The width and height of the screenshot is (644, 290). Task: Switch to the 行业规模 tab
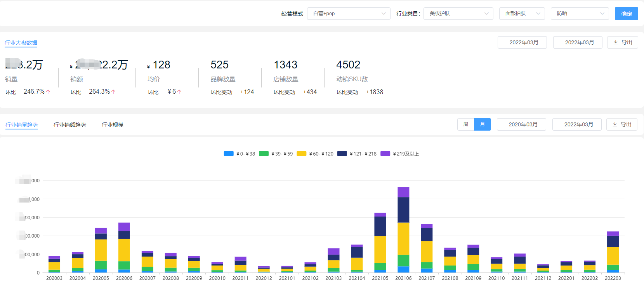pyautogui.click(x=113, y=125)
